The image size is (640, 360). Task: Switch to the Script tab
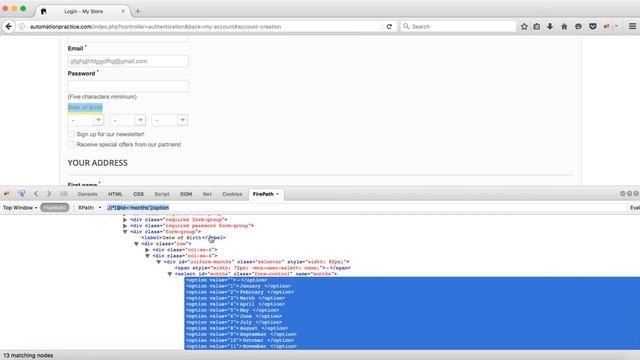162,194
